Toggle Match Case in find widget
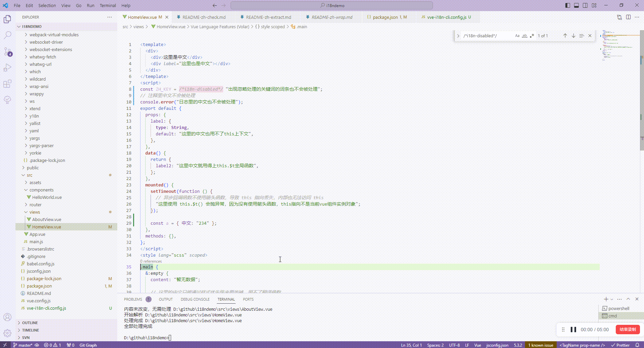 click(x=517, y=36)
